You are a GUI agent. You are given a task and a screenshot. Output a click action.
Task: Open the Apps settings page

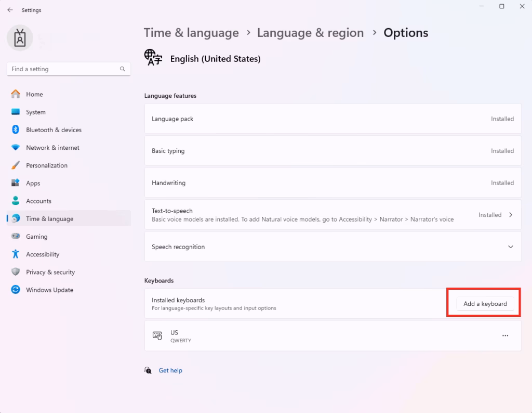pos(69,183)
